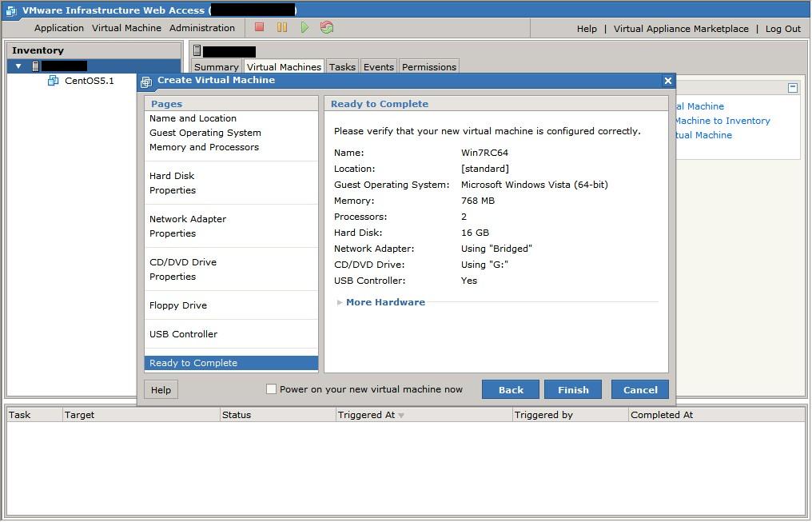Go to USB Controller page

click(x=183, y=334)
